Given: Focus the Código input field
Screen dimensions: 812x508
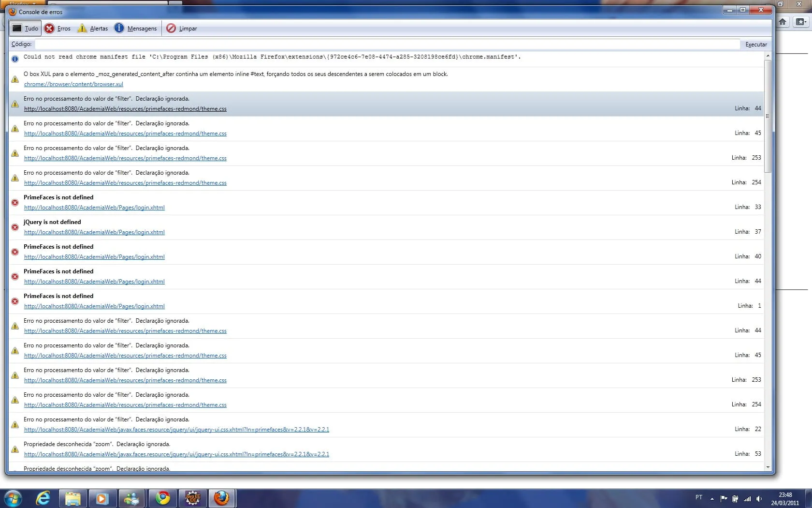Looking at the screenshot, I should coord(387,44).
